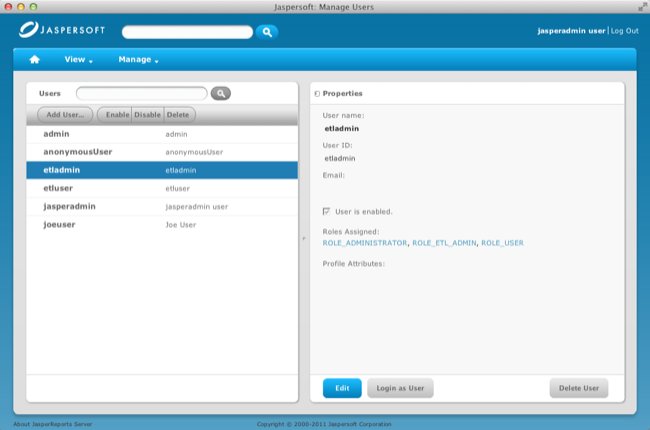The image size is (650, 430).
Task: Click the Jaspersoft logo
Action: coord(62,29)
